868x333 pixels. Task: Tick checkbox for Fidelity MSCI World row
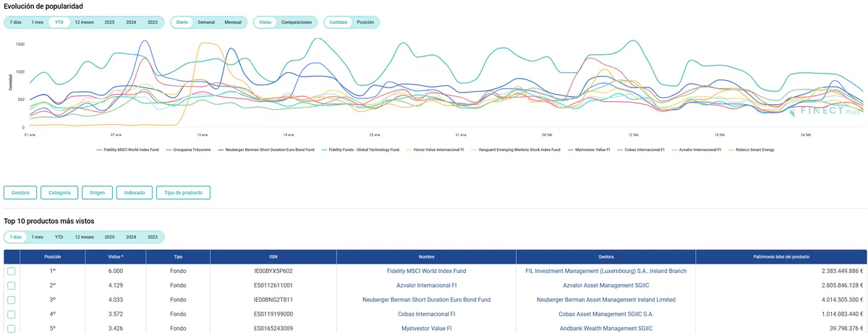pos(12,271)
